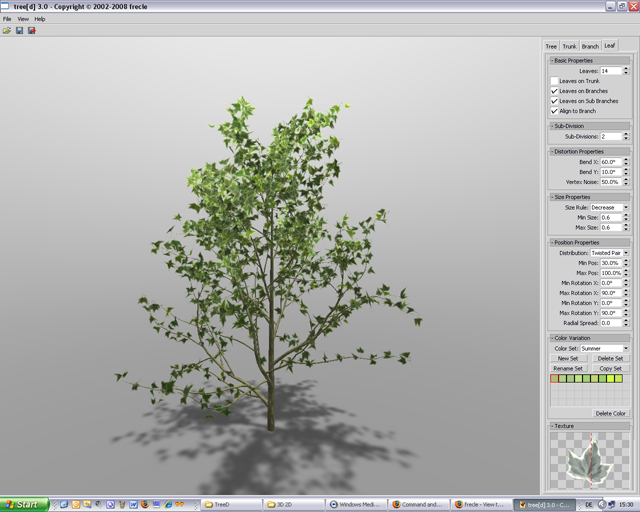Open the Distribution dropdown
The height and width of the screenshot is (512, 640).
tap(609, 253)
